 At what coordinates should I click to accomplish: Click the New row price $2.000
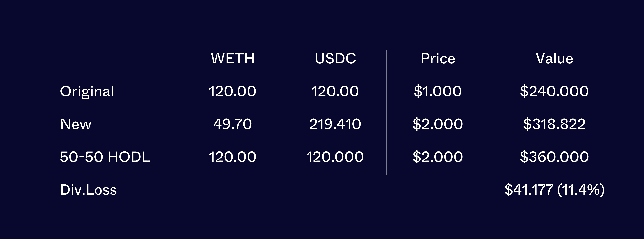click(x=438, y=124)
